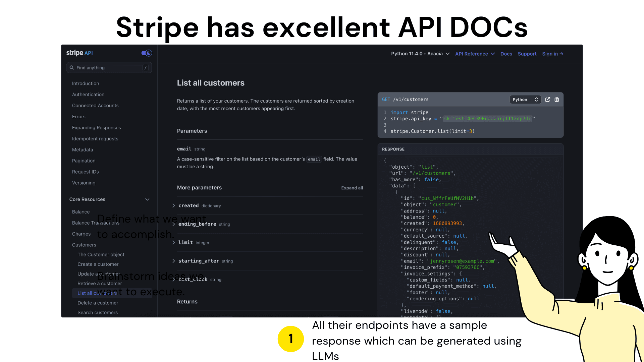Click the email parameter name

tap(184, 149)
